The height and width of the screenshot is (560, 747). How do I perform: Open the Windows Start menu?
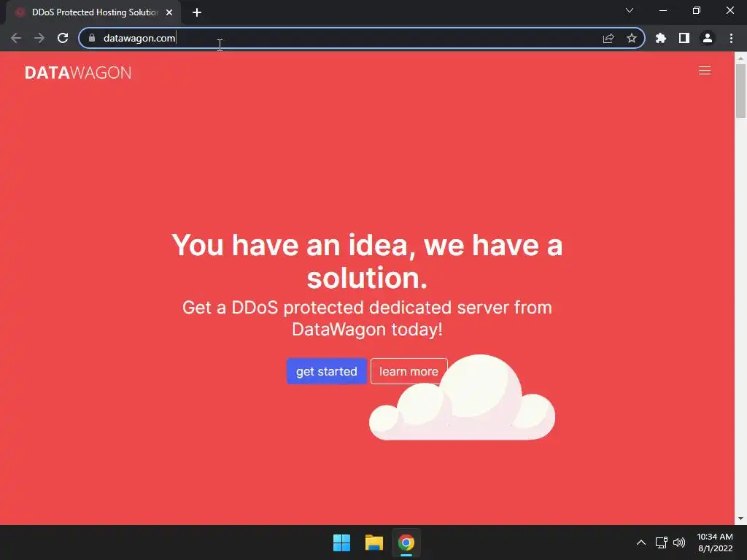(x=341, y=542)
